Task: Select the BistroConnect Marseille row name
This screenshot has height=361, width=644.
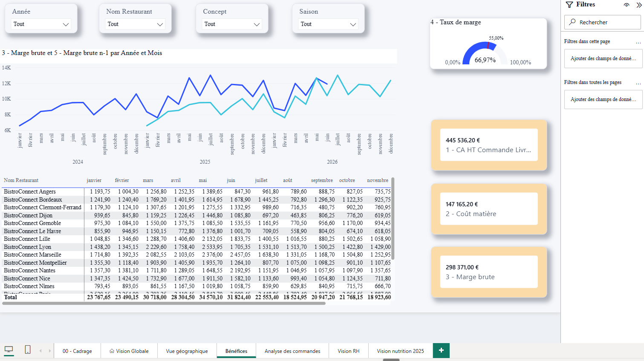Action: 32,255
